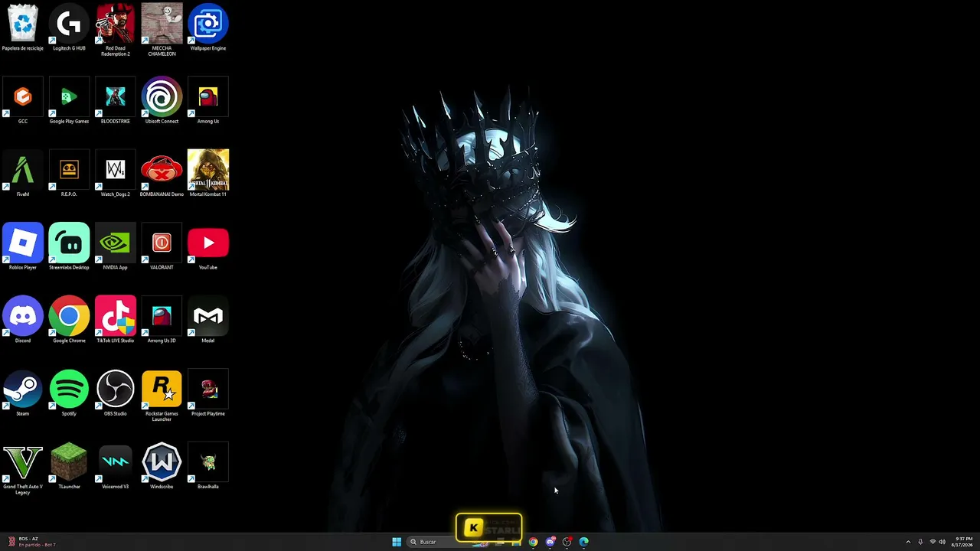This screenshot has height=551, width=980.
Task: Open the volume speaker control
Action: (942, 542)
